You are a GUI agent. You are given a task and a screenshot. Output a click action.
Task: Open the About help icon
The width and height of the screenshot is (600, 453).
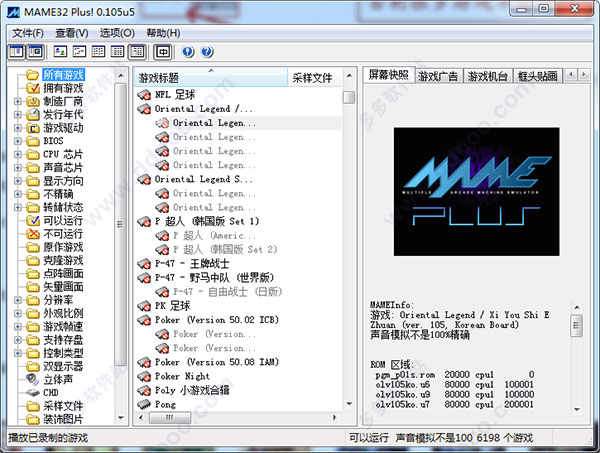(x=188, y=51)
